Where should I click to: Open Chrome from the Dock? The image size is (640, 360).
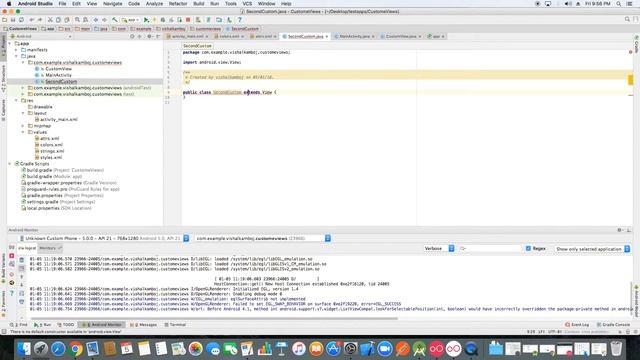pyautogui.click(x=76, y=349)
